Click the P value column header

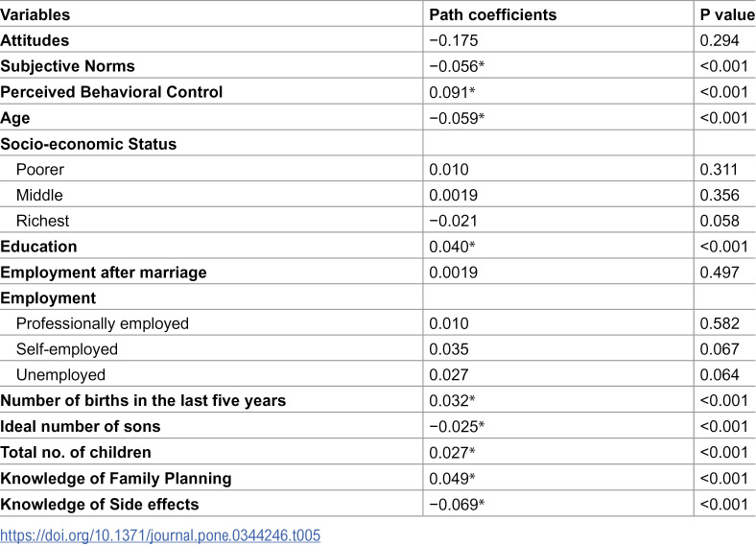click(727, 15)
